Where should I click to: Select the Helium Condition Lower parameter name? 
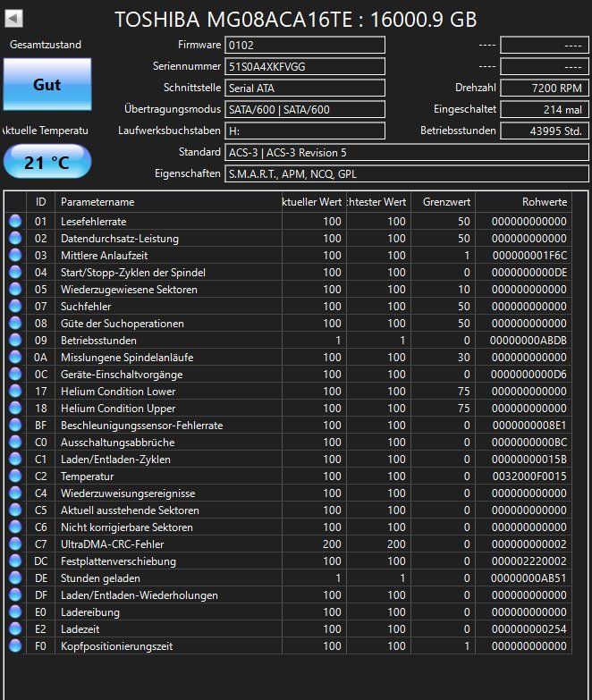[118, 391]
